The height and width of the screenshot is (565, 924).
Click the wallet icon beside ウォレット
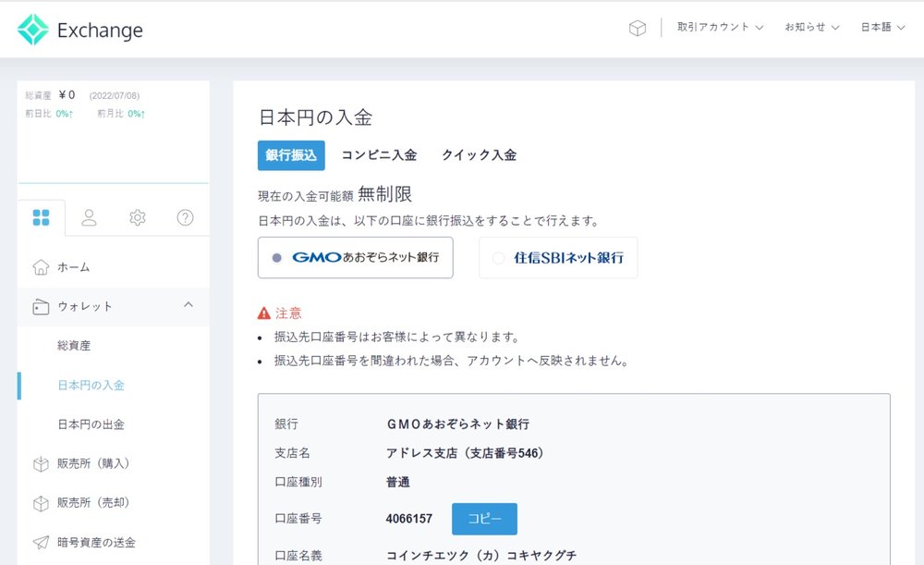(x=41, y=307)
